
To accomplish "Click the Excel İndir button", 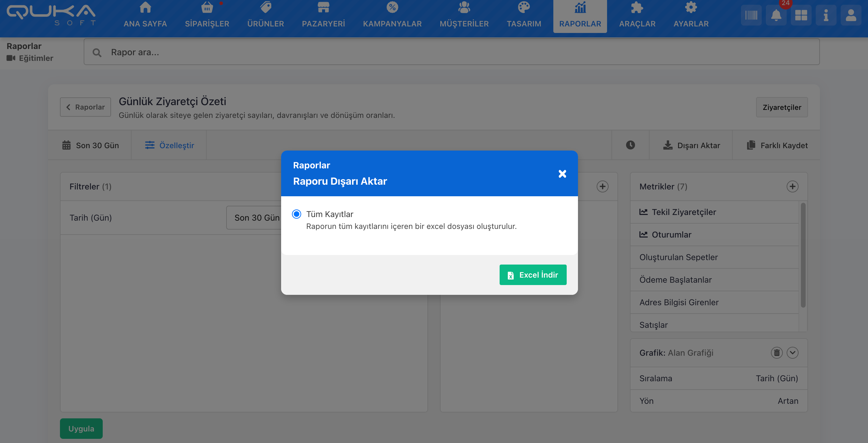I will click(533, 275).
